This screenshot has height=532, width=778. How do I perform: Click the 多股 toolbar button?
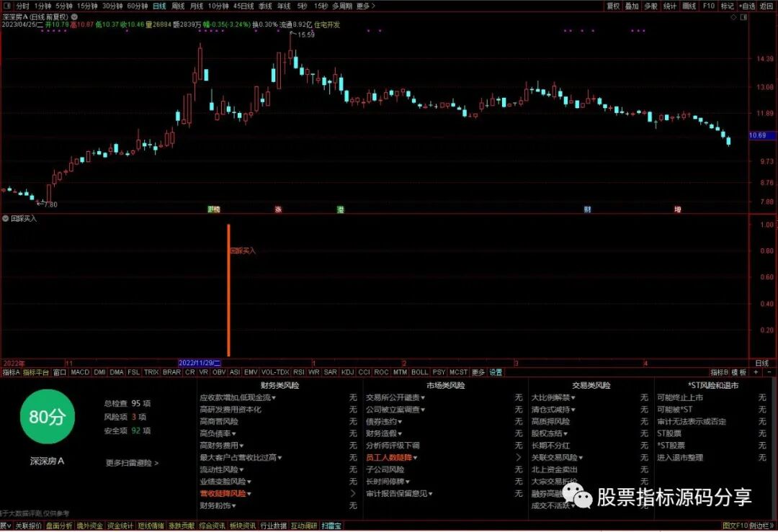coord(651,6)
